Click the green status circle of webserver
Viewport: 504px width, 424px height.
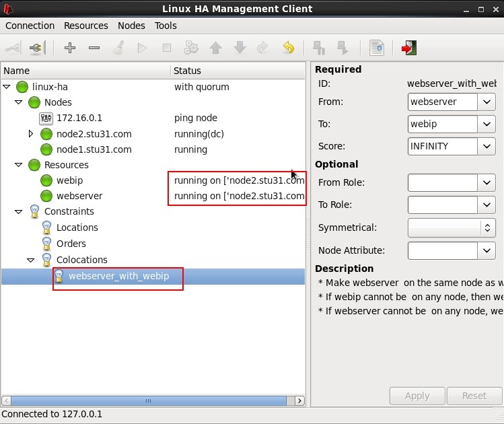tap(46, 196)
